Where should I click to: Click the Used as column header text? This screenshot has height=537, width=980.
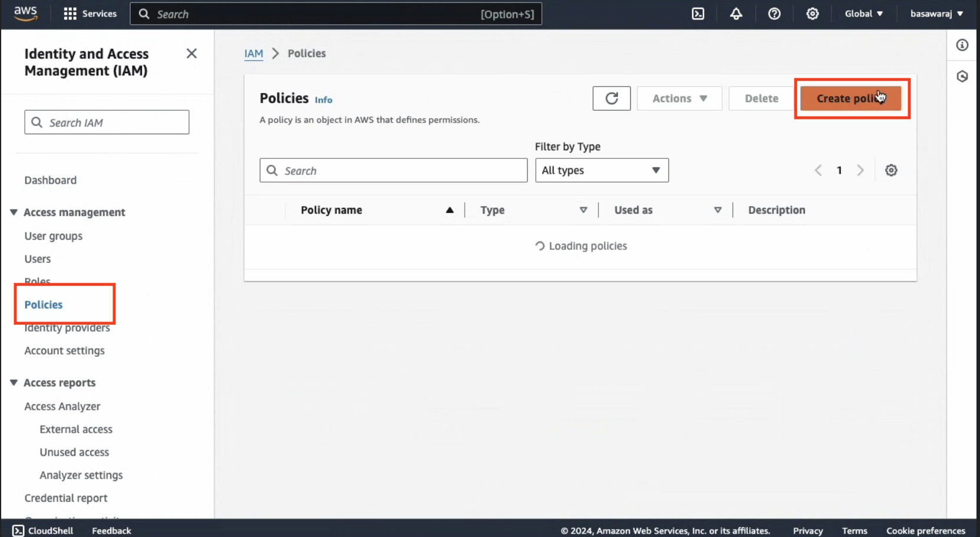[633, 210]
